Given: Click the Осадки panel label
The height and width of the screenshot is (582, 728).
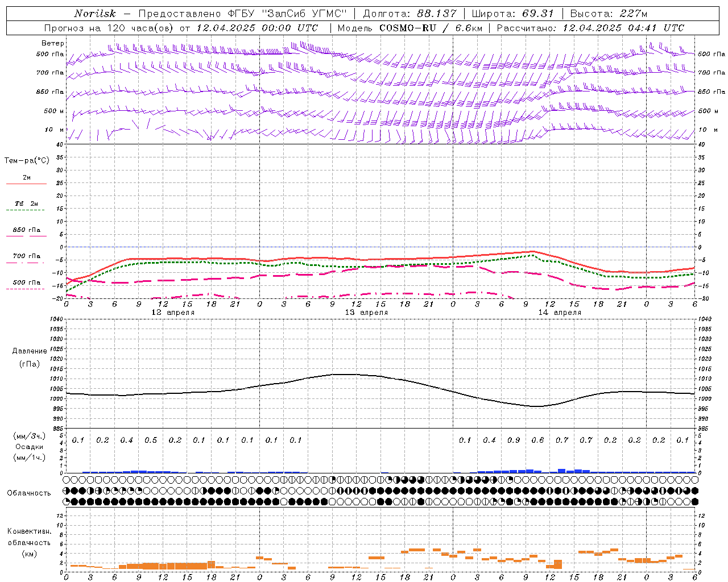Looking at the screenshot, I should pos(30,447).
